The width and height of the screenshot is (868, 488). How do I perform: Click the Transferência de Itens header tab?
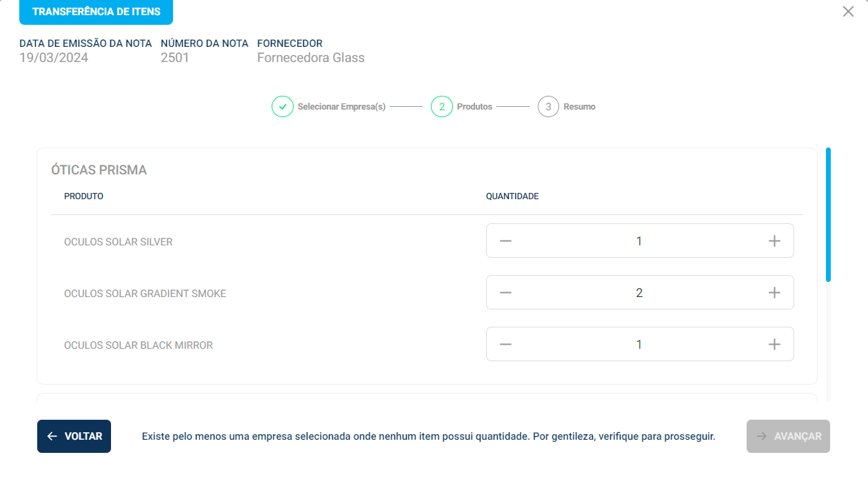tap(96, 12)
